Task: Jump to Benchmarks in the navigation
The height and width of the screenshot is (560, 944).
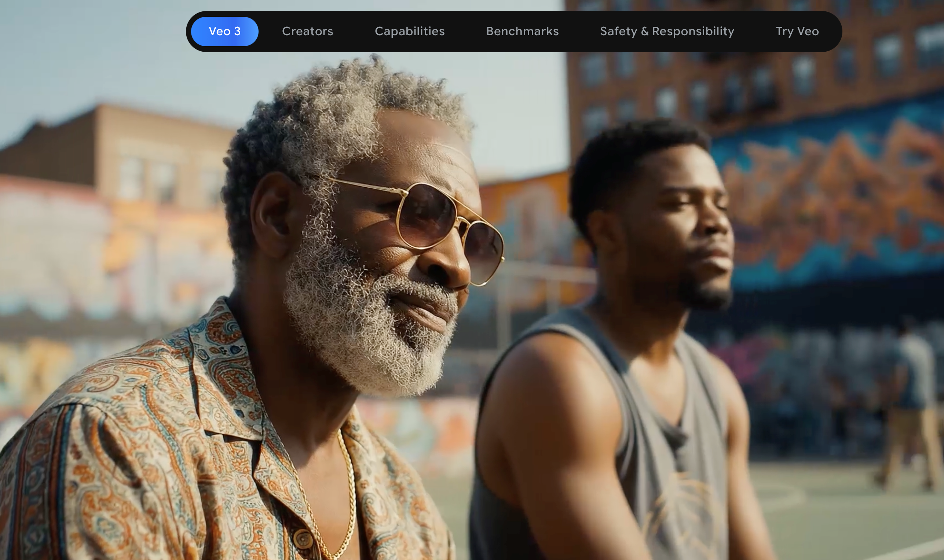Action: [522, 31]
